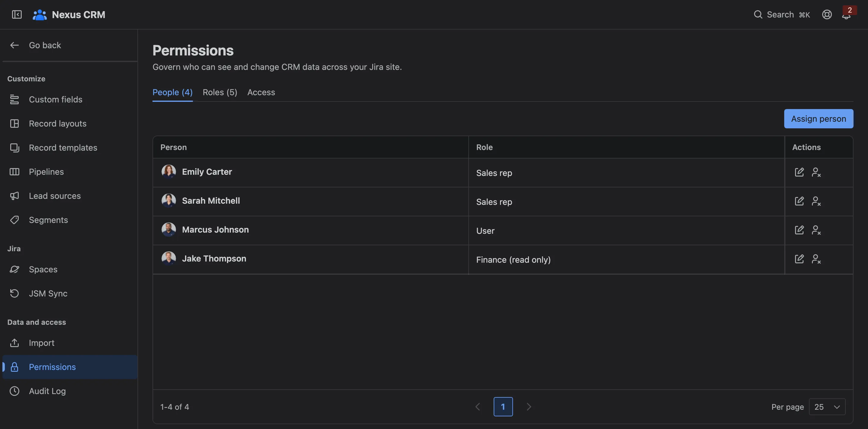The width and height of the screenshot is (868, 429).
Task: Remove Sarah Mitchell from permissions
Action: [816, 201]
